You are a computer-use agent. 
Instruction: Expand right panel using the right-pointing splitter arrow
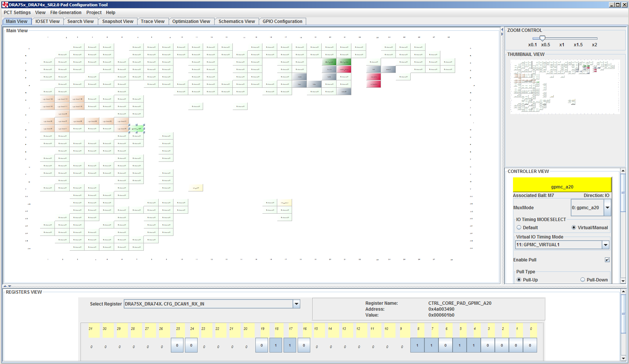coord(502,34)
